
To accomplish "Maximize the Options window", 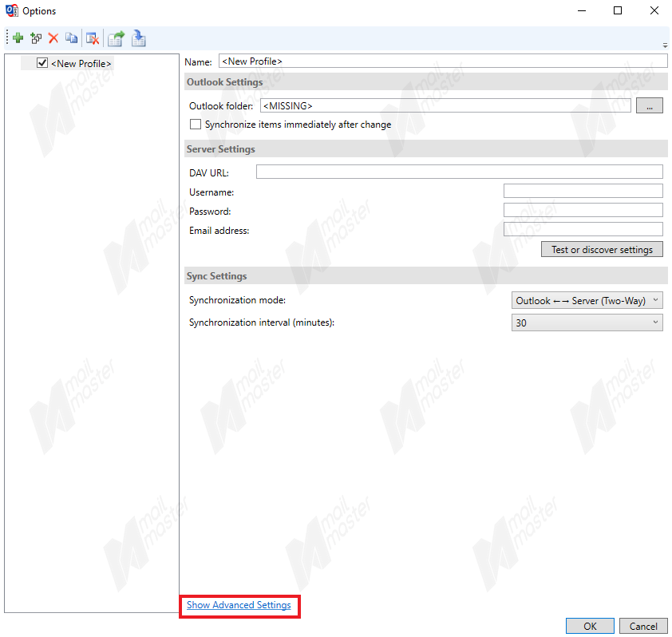I will point(618,10).
